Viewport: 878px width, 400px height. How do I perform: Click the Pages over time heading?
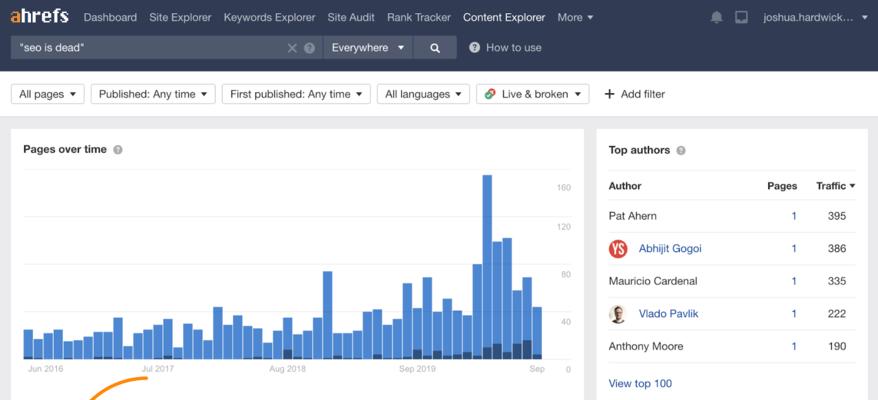[x=65, y=149]
